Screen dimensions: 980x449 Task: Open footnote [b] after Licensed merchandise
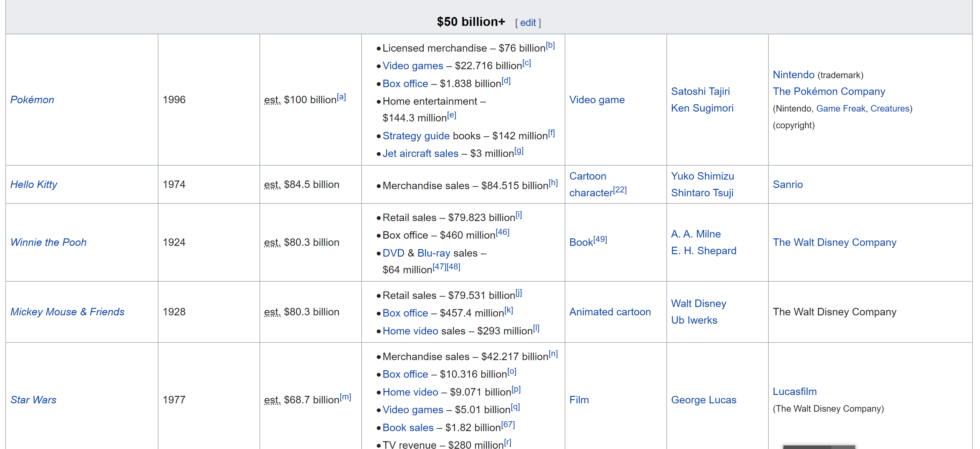550,45
